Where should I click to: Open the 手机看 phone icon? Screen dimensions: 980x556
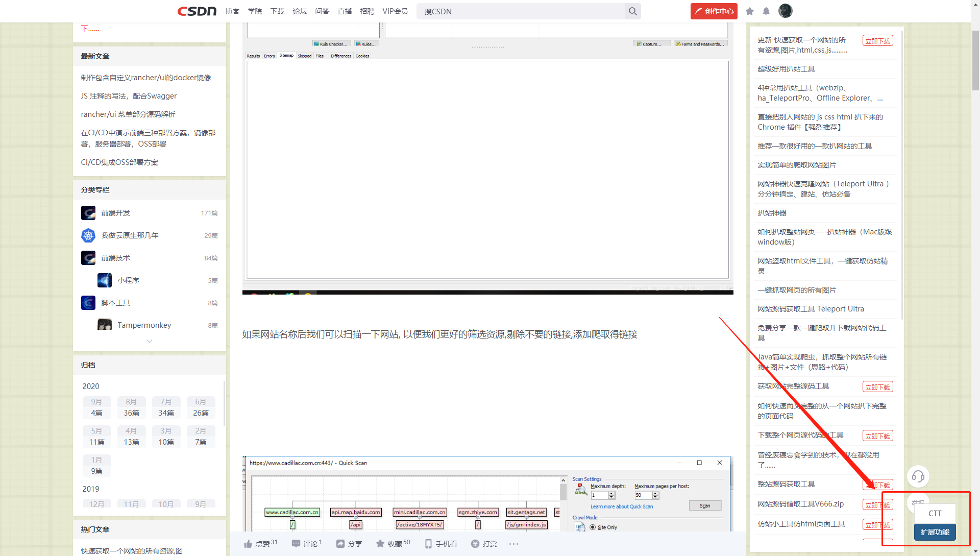(x=428, y=544)
